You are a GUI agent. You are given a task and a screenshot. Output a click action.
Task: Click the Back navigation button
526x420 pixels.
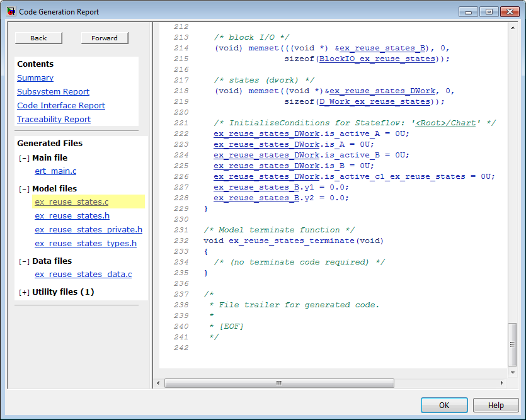(x=38, y=38)
